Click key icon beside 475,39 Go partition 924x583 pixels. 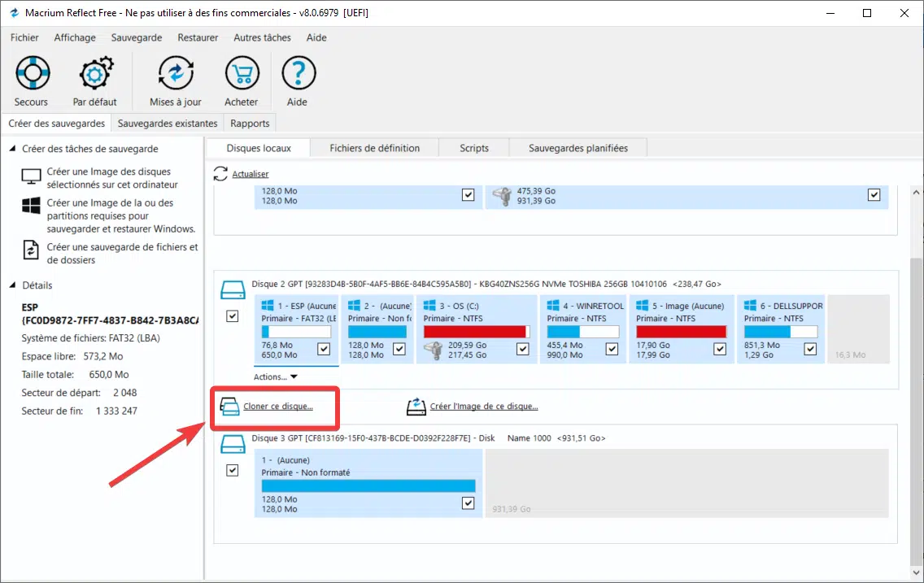coord(502,196)
